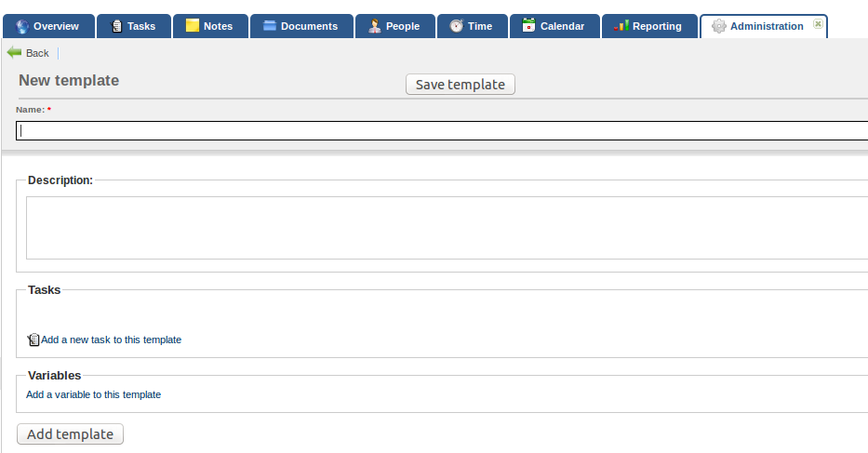Add a new task to this template

(x=111, y=340)
